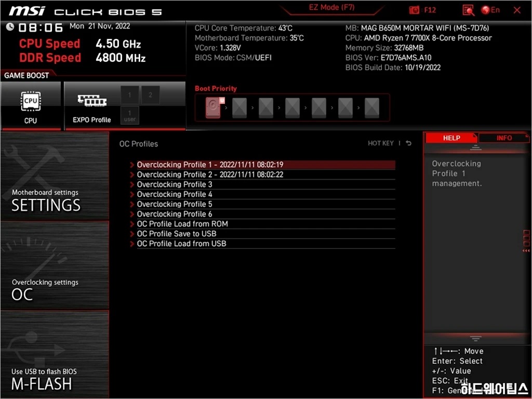Viewport: 532px width, 399px height.
Task: Switch to the HELP tab
Action: pos(451,138)
